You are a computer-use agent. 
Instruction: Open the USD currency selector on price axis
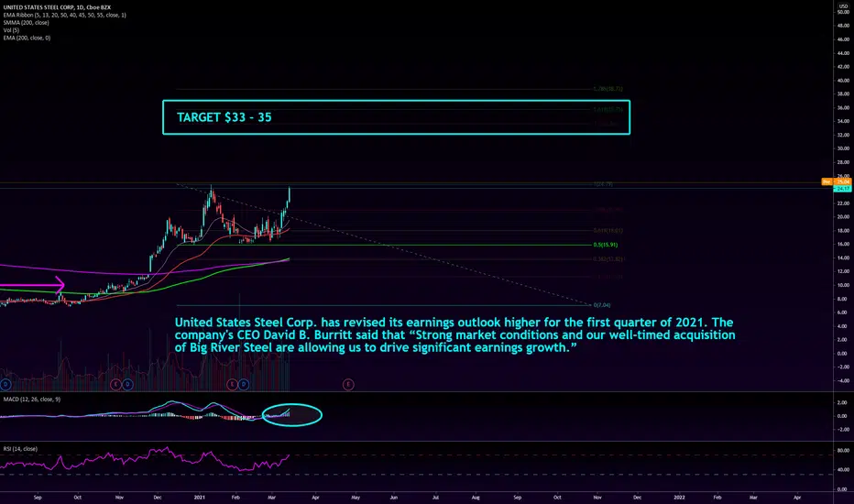(843, 6)
